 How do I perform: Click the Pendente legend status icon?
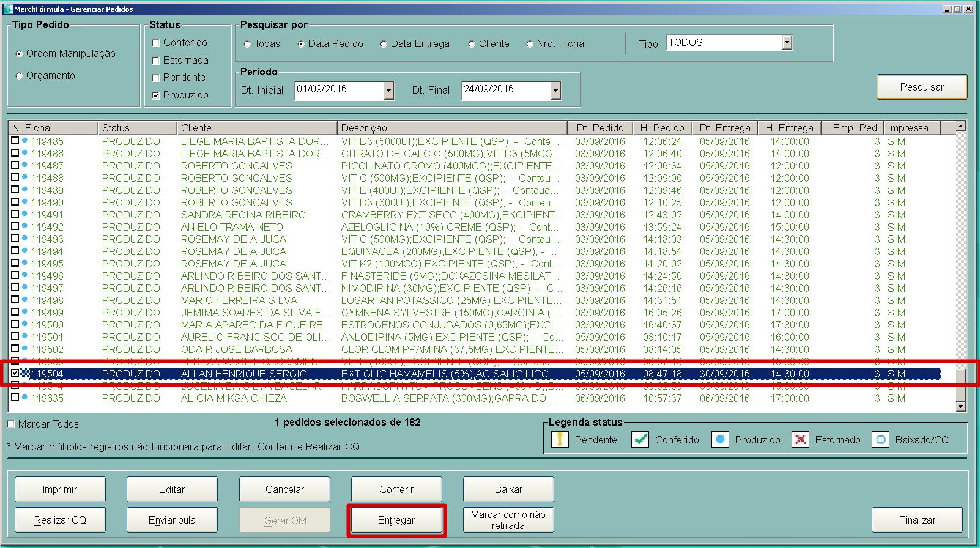(559, 440)
